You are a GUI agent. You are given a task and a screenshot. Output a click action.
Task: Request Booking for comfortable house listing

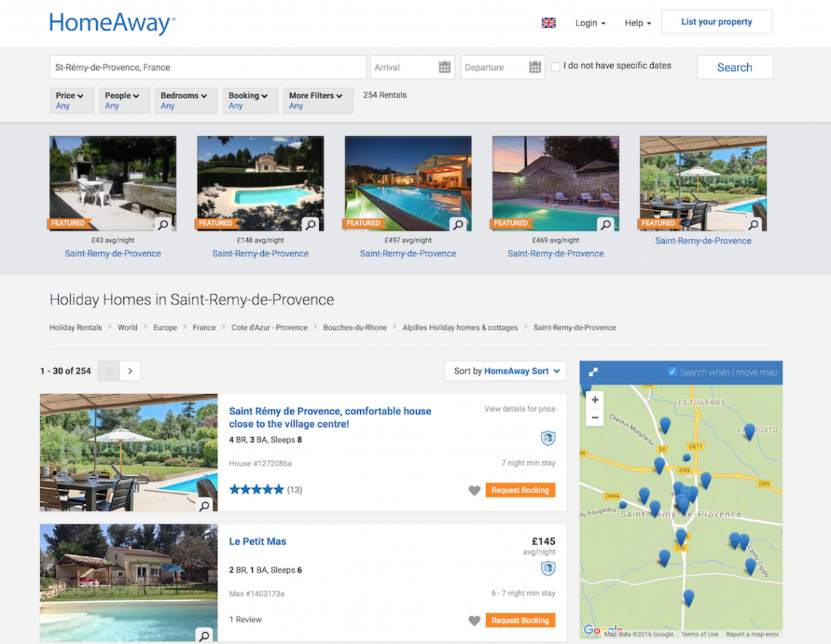[x=520, y=490]
